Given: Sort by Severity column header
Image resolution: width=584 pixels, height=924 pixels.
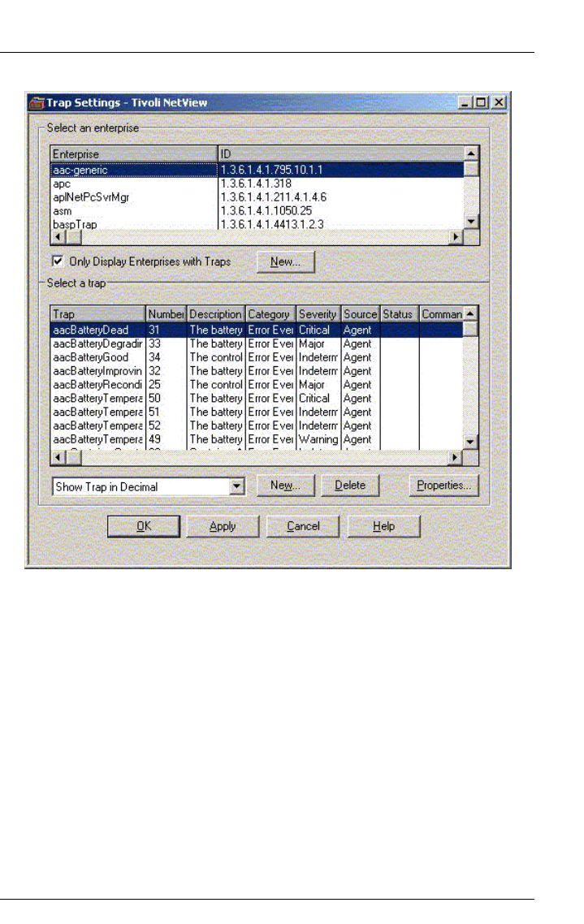Looking at the screenshot, I should click(318, 314).
